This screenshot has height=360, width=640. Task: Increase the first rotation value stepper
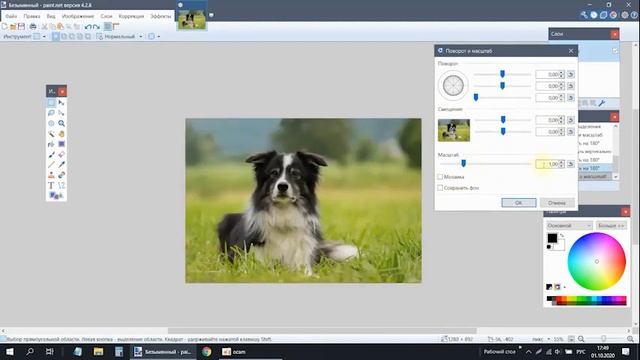coord(562,72)
